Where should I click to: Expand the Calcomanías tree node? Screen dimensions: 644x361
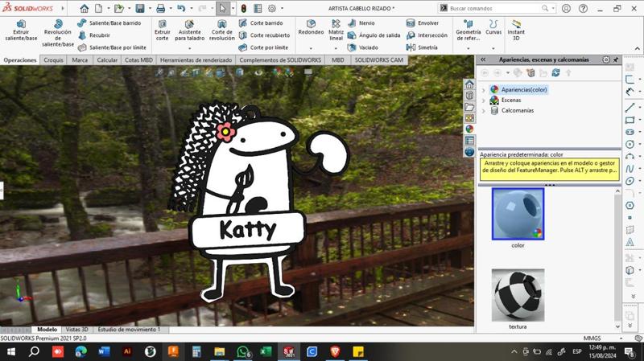coord(484,111)
